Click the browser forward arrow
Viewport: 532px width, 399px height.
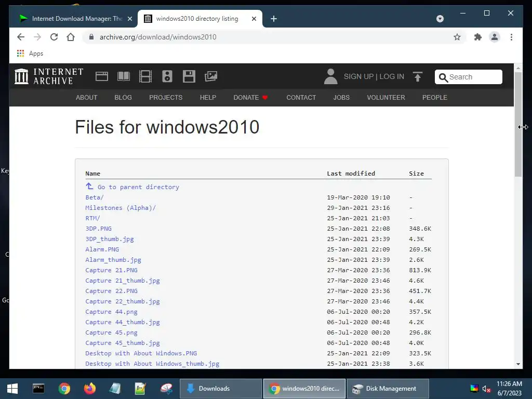tap(37, 37)
